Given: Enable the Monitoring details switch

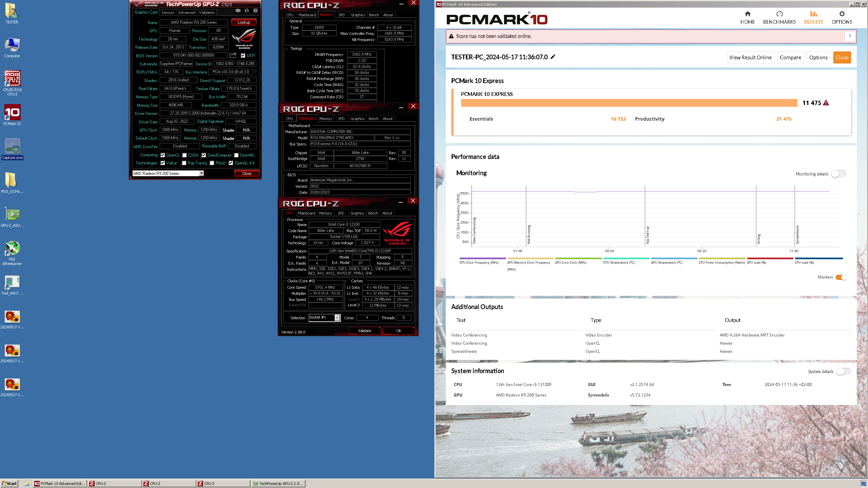Looking at the screenshot, I should [839, 174].
